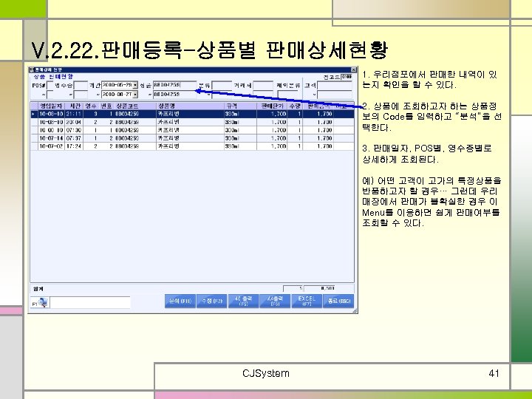Click the 거래처 supplier input field
The height and width of the screenshot is (399, 532).
click(x=263, y=85)
